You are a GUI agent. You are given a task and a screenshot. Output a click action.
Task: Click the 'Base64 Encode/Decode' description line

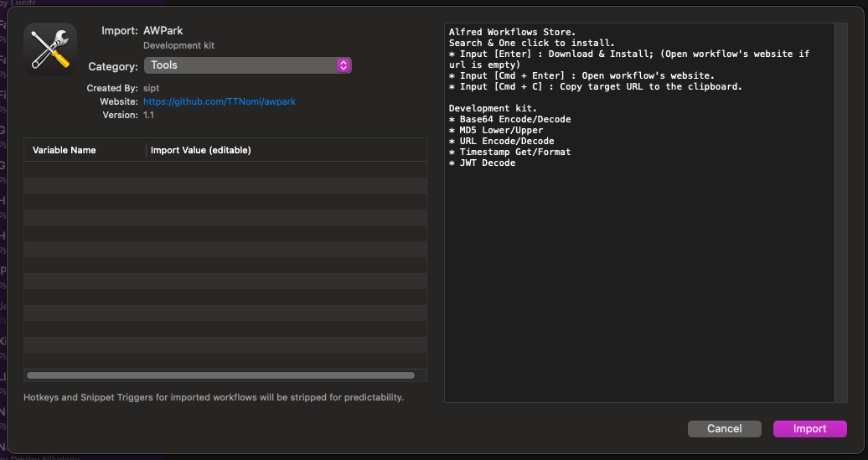(510, 119)
